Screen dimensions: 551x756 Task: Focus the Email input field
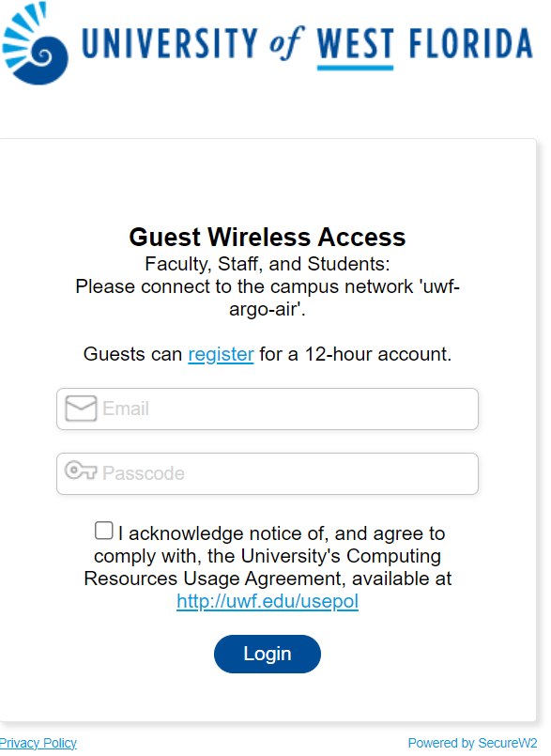point(268,409)
